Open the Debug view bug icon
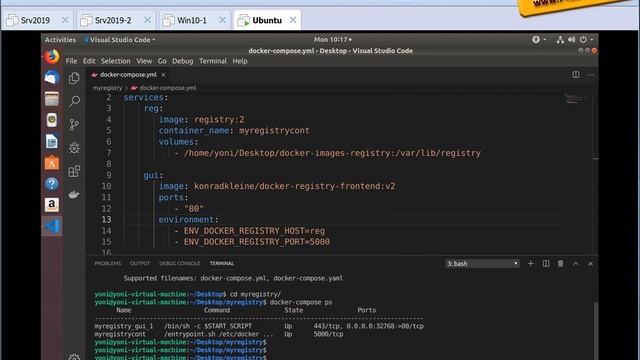Screen dimensions: 640x360 pos(74,148)
